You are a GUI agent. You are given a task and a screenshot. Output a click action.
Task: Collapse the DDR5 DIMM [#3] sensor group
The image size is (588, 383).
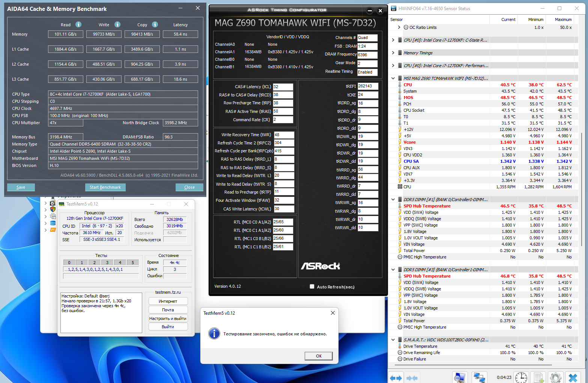pyautogui.click(x=393, y=270)
